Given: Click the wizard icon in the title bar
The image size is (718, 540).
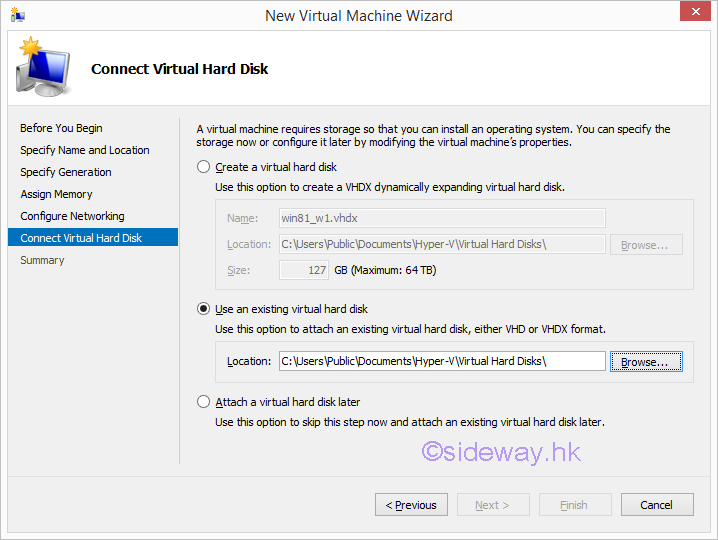Looking at the screenshot, I should [18, 16].
